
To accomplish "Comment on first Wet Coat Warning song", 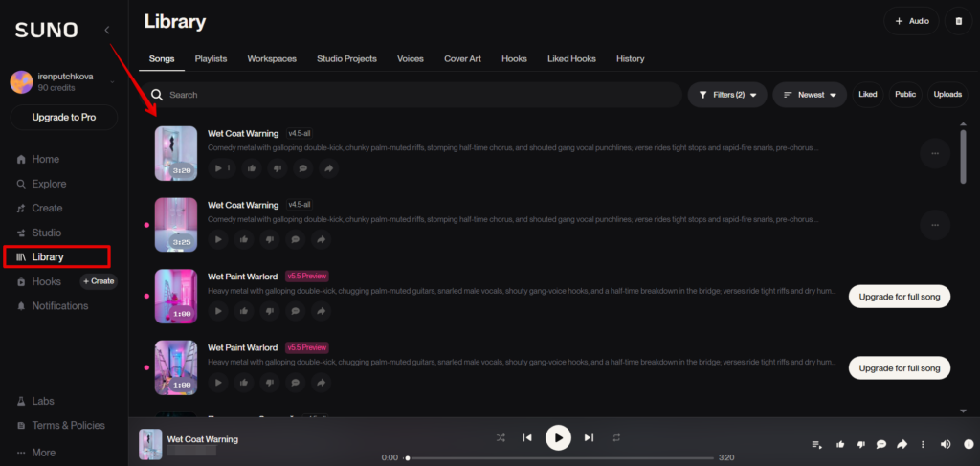I will point(303,168).
